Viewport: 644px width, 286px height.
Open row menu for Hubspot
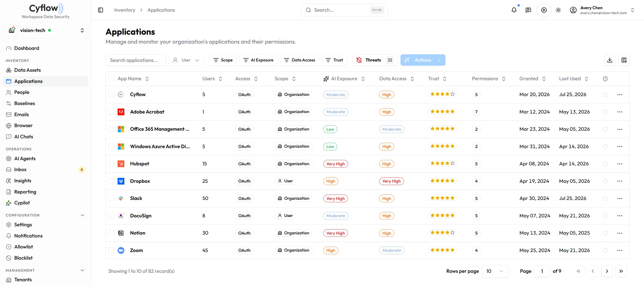pos(620,164)
